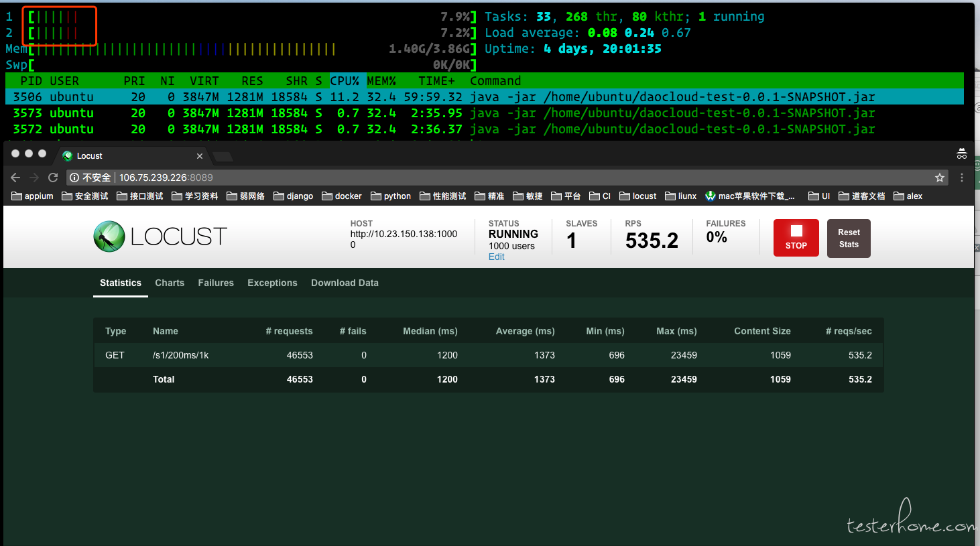Open the locust bookmark folder
The height and width of the screenshot is (546, 980).
click(638, 196)
